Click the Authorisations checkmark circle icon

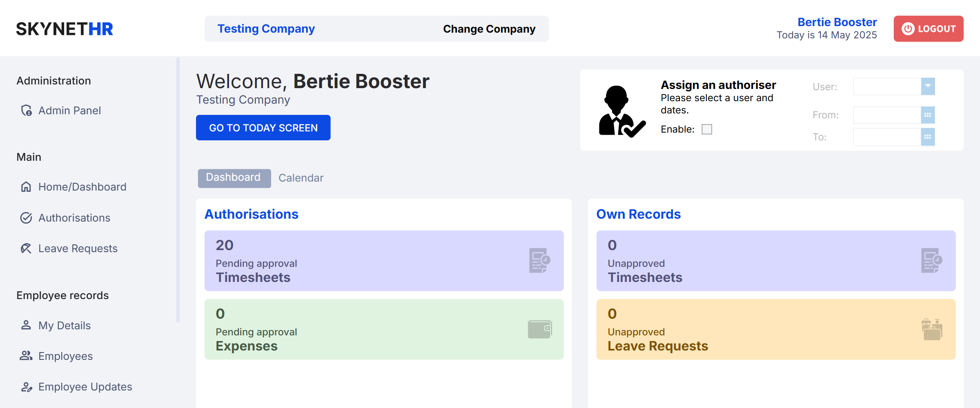(x=26, y=218)
